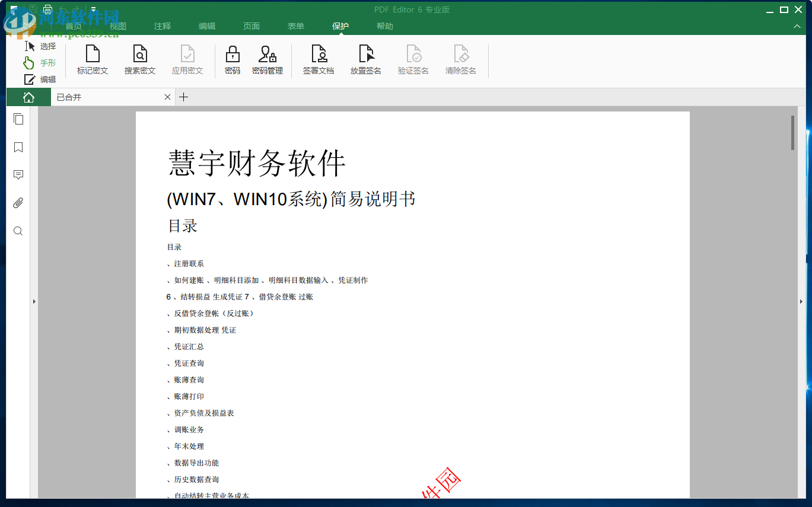Click the heading 慧宇财务软件
Screen dimensions: 812x507
(257, 163)
